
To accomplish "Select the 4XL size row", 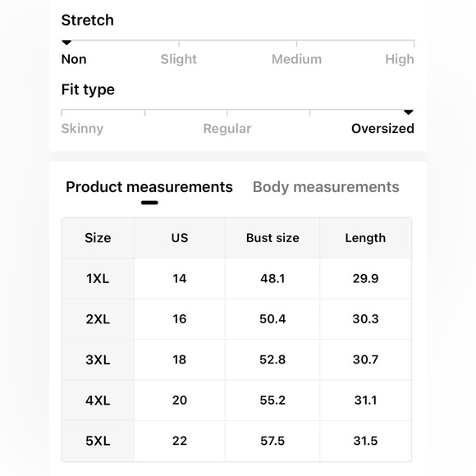I will click(x=236, y=400).
